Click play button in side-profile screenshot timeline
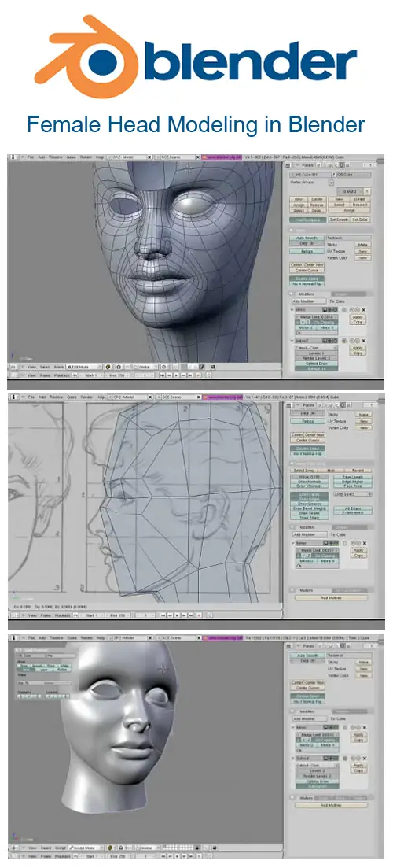 177,615
